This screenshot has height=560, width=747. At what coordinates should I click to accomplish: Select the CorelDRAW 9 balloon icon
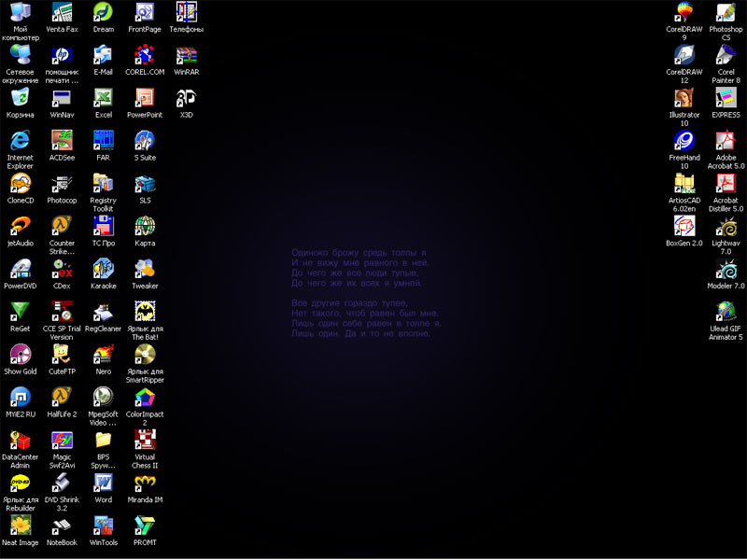pos(684,12)
